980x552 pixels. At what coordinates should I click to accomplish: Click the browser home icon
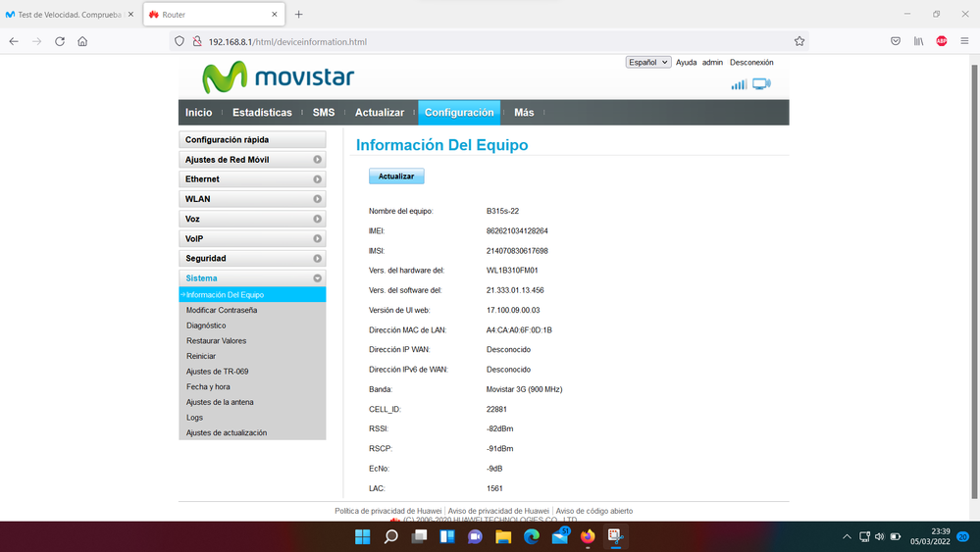(82, 41)
